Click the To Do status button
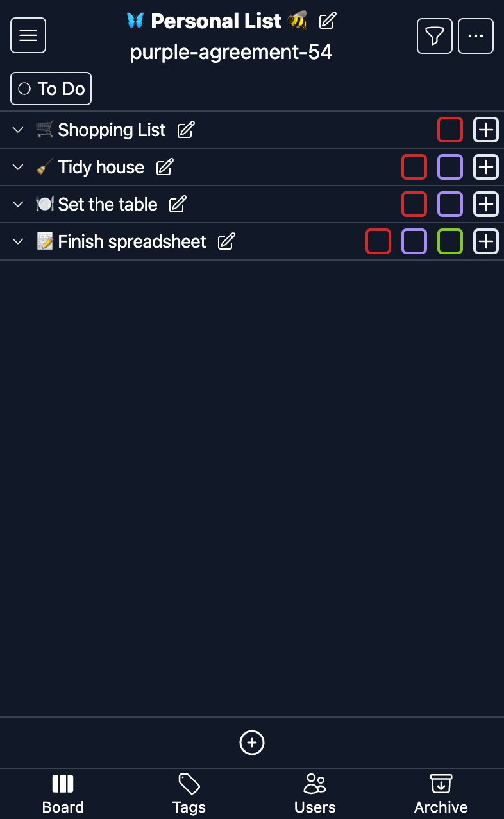 [x=51, y=89]
